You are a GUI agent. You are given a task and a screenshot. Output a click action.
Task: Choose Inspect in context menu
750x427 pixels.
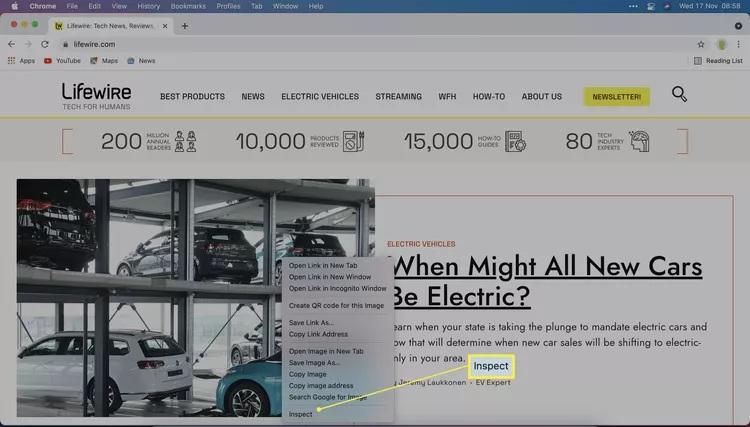point(300,414)
